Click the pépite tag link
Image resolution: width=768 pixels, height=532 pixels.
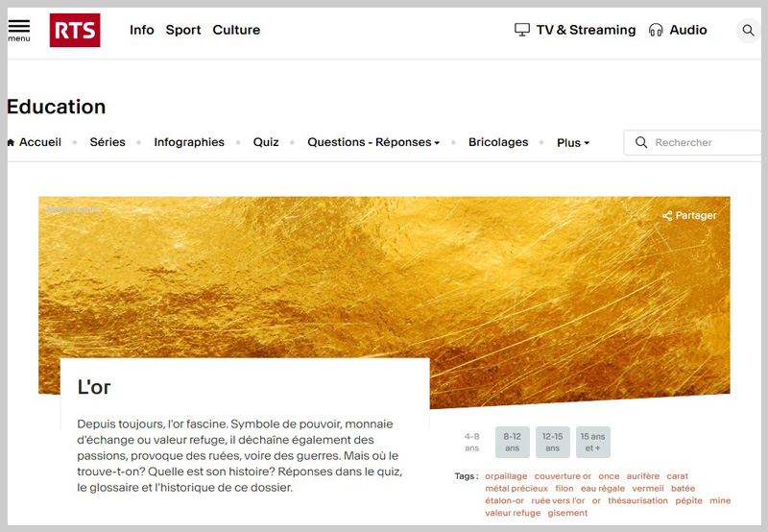click(688, 500)
